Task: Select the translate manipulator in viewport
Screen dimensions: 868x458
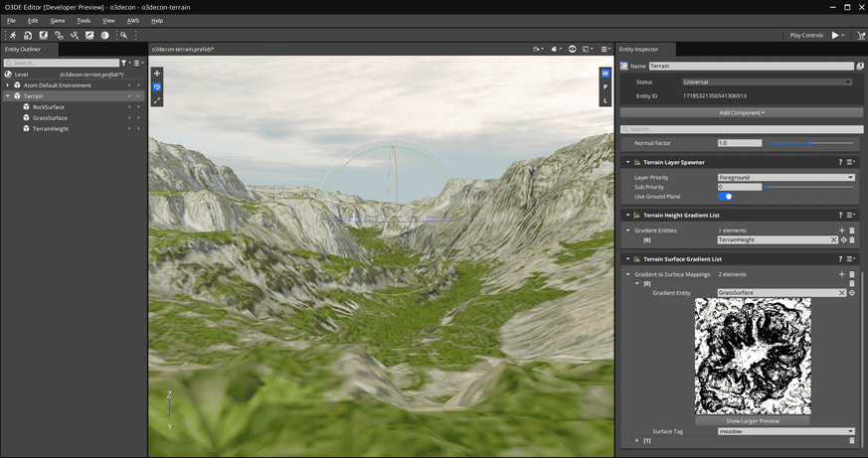Action: click(x=156, y=74)
